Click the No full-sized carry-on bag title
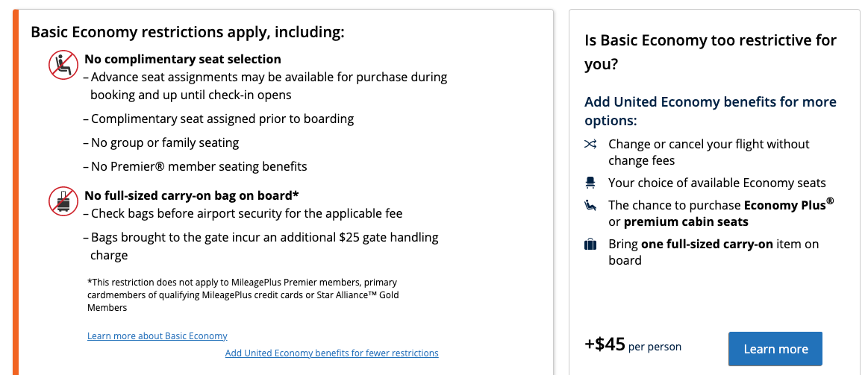 [192, 195]
